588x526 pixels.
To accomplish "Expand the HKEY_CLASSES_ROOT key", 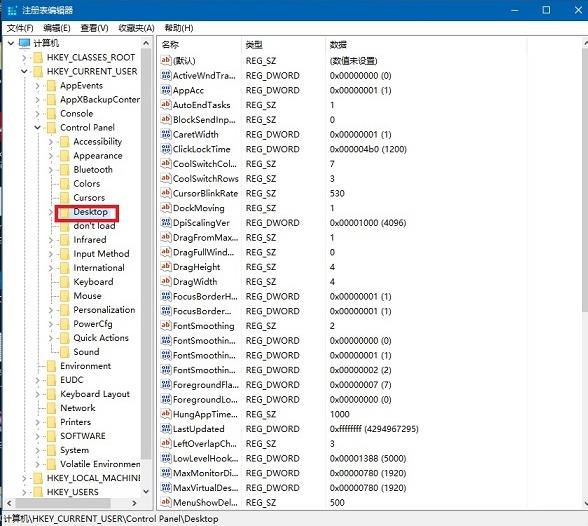I will click(24, 58).
